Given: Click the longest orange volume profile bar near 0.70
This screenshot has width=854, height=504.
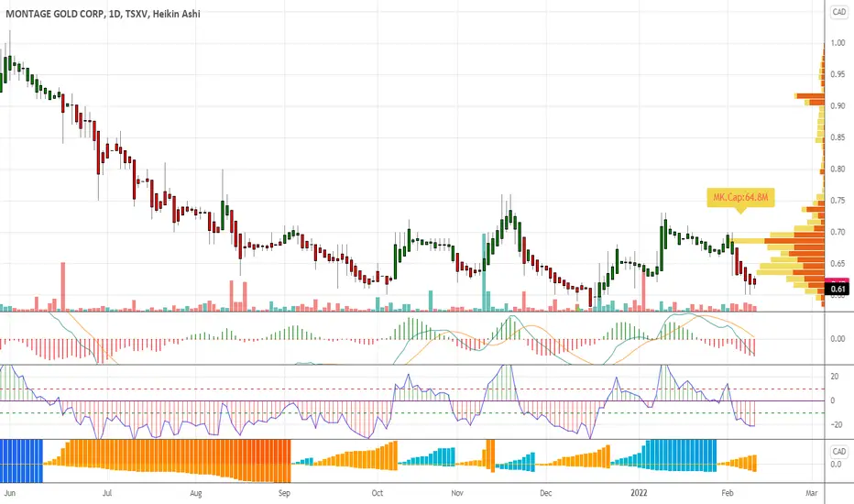Looking at the screenshot, I should pyautogui.click(x=794, y=241).
